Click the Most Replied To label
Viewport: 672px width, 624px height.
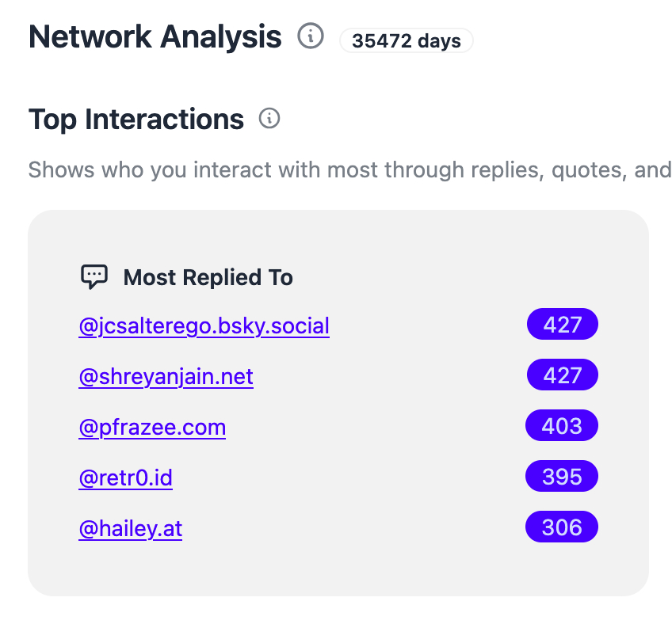click(x=208, y=278)
